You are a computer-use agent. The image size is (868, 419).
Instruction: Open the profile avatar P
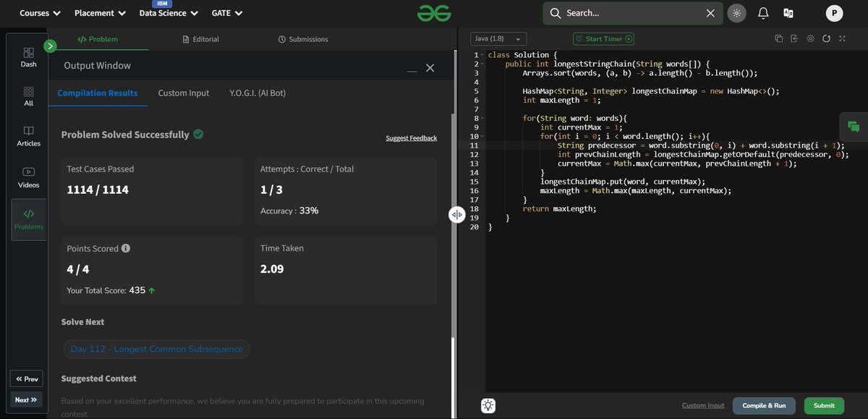click(x=834, y=13)
